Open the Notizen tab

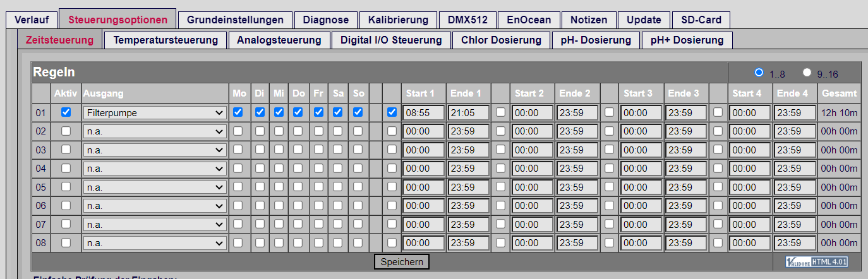pyautogui.click(x=589, y=20)
